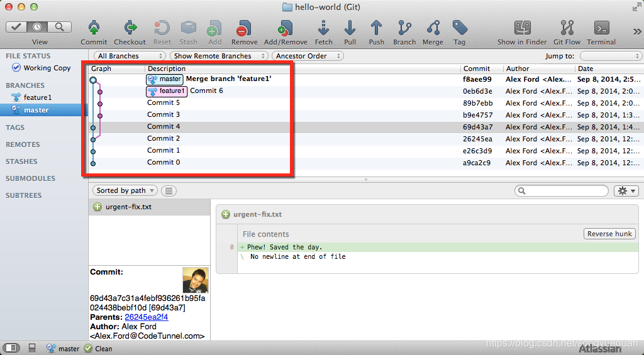The height and width of the screenshot is (355, 644).
Task: Fetch from remote using Fetch icon
Action: point(324,28)
